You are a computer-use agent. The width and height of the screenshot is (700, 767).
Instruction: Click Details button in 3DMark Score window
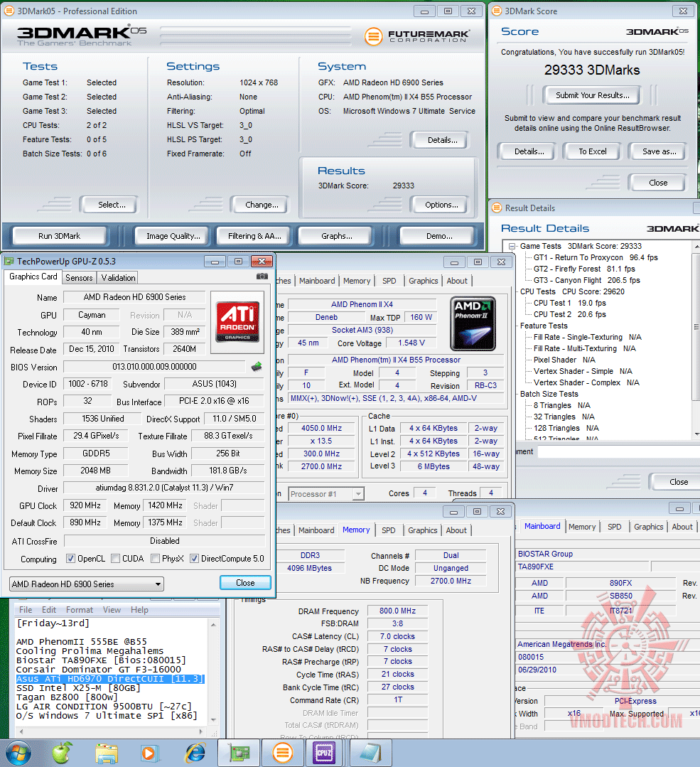point(529,151)
